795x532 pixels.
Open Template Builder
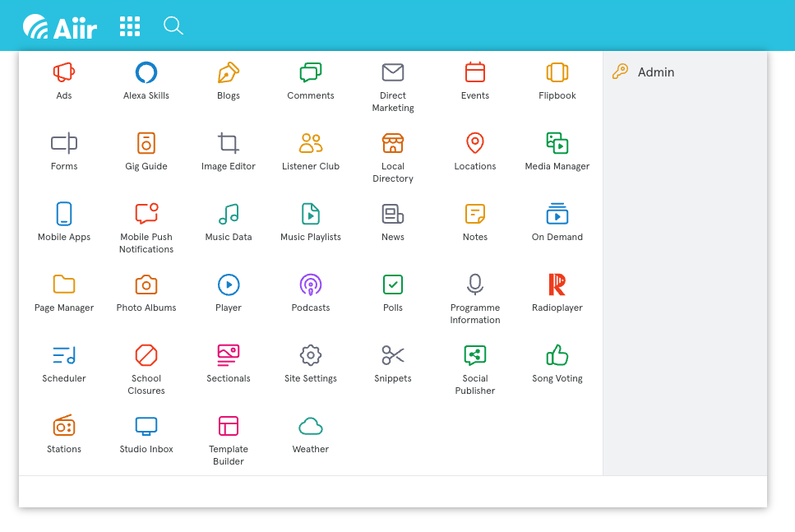point(229,427)
